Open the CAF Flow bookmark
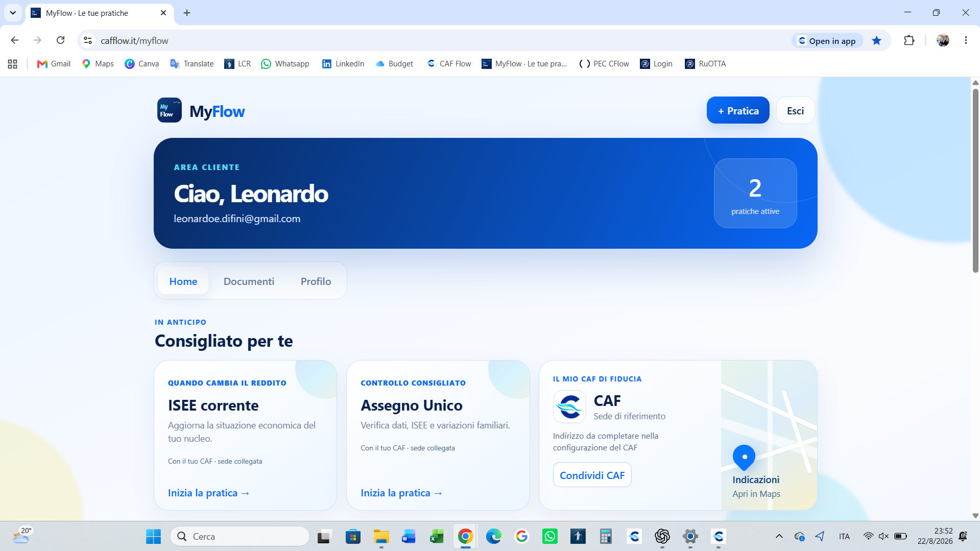 pyautogui.click(x=448, y=64)
